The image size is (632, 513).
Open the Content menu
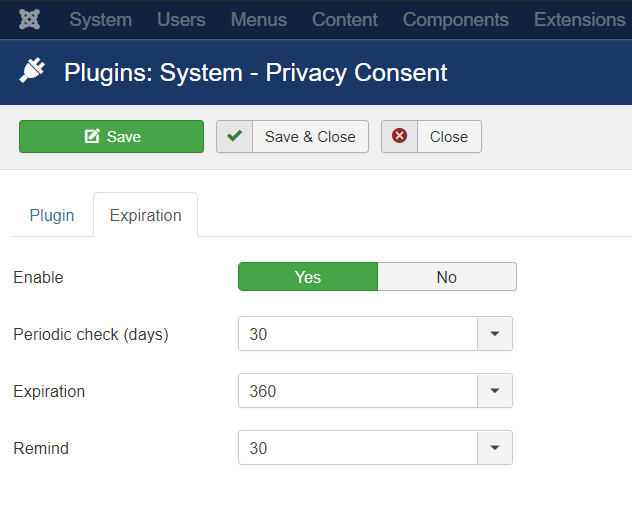click(345, 20)
